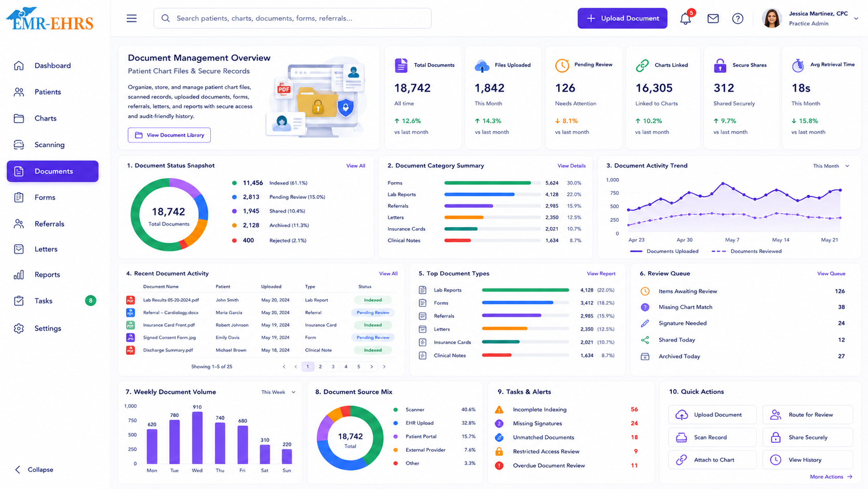Go to next page arrow in pagination
868x489 pixels.
[371, 367]
